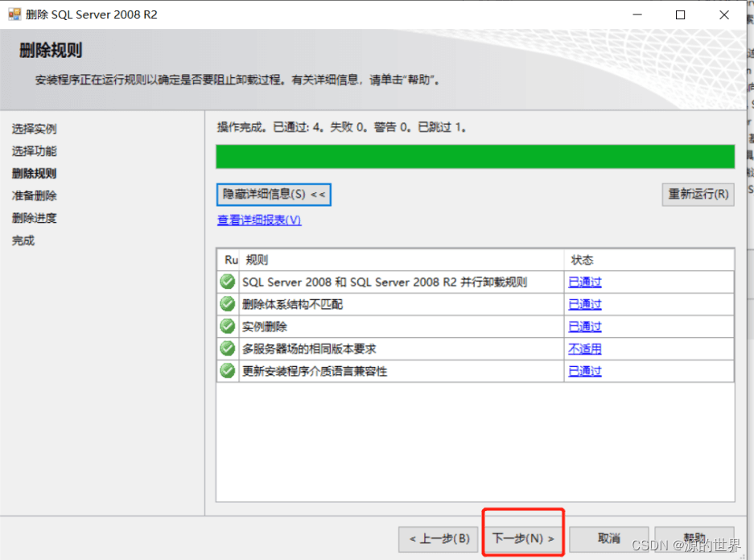Click green check icon for 更新安装程序介质语言兼容性 row

[x=228, y=371]
